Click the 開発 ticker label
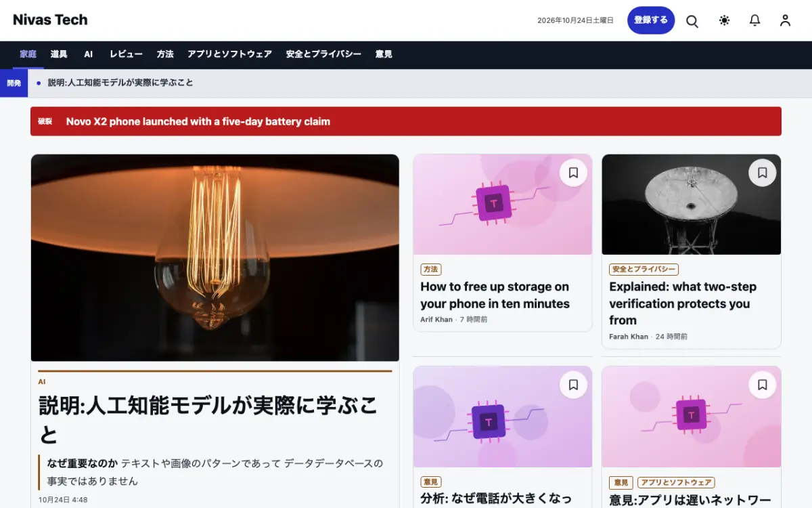Viewport: 812px width, 508px height. click(14, 83)
